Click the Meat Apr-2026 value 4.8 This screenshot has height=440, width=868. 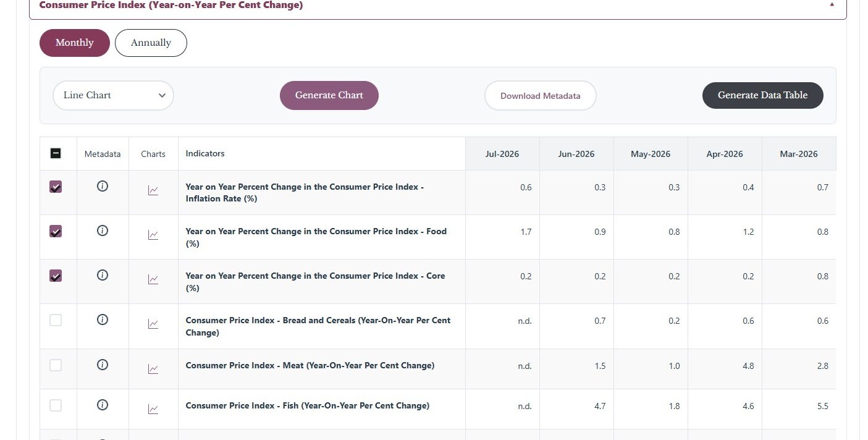748,366
